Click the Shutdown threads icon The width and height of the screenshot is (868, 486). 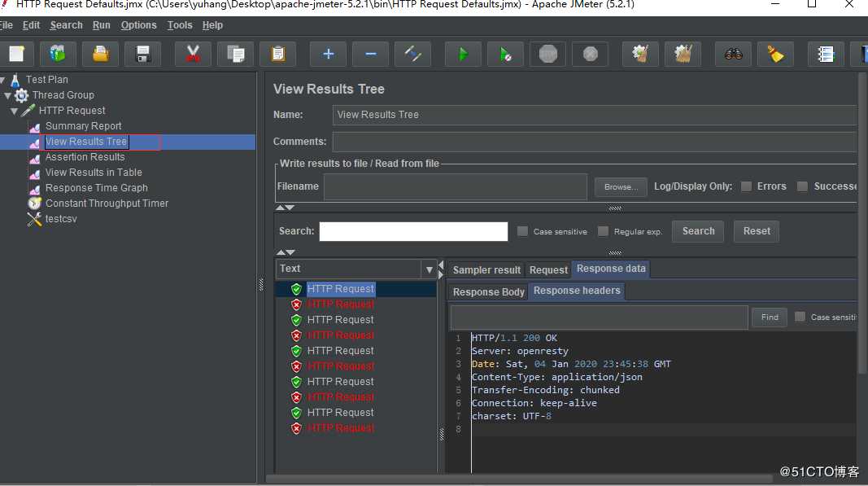tap(590, 54)
